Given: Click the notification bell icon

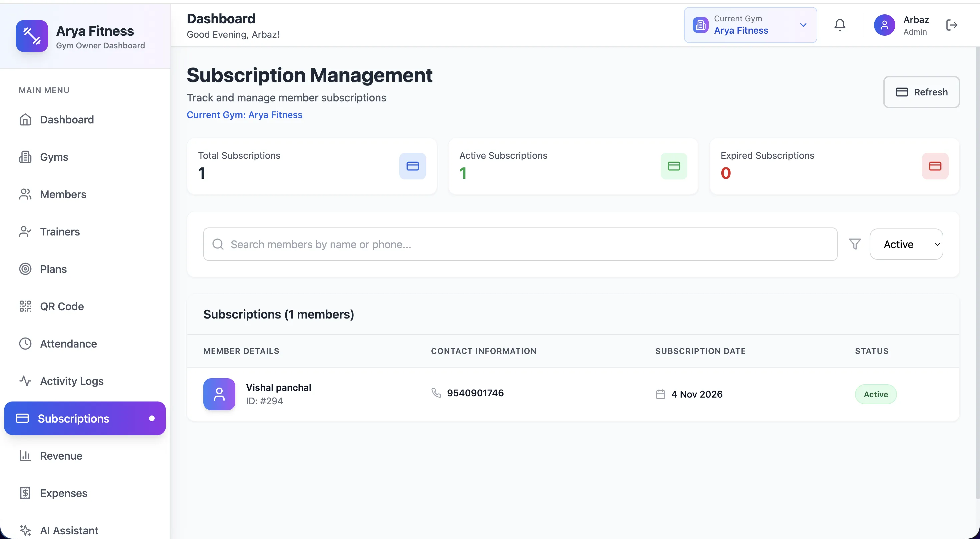Looking at the screenshot, I should [839, 25].
